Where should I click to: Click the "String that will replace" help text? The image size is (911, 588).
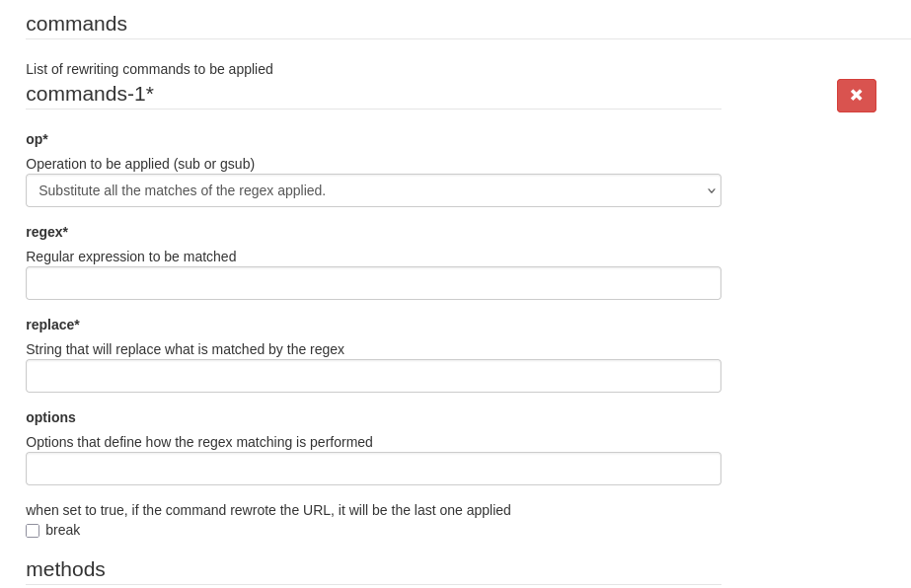185,349
